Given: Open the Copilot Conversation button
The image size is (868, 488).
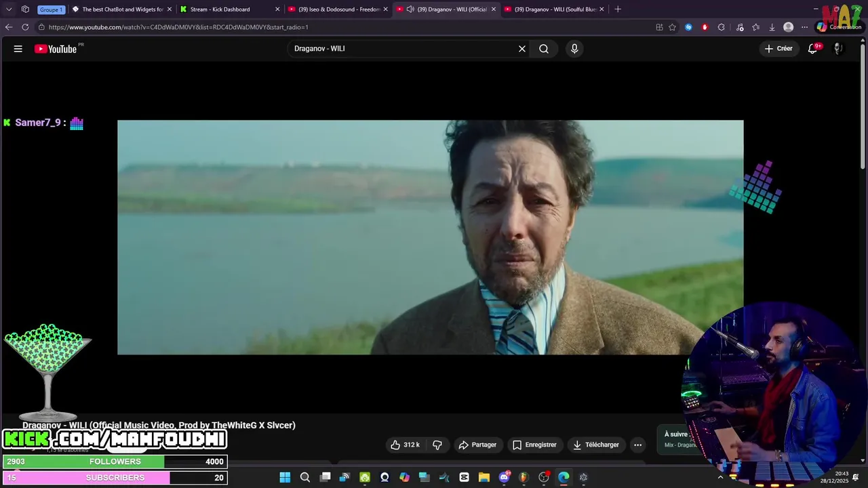Looking at the screenshot, I should [839, 27].
